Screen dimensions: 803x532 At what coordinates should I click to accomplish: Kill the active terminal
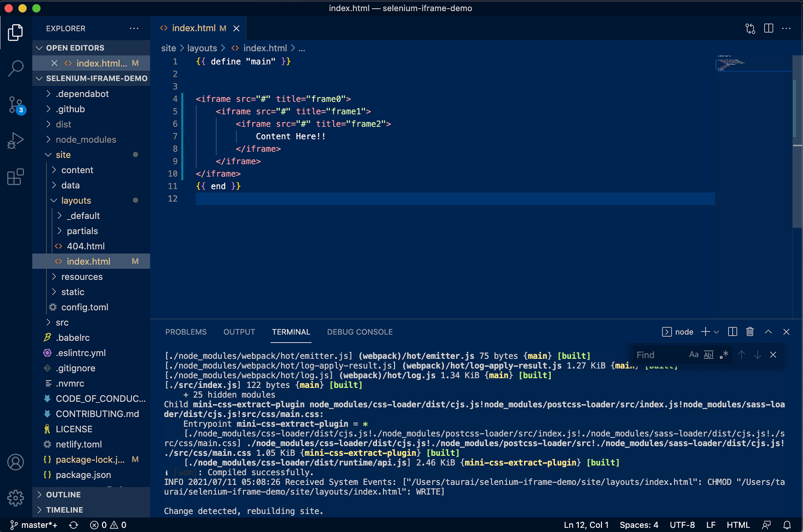[749, 332]
